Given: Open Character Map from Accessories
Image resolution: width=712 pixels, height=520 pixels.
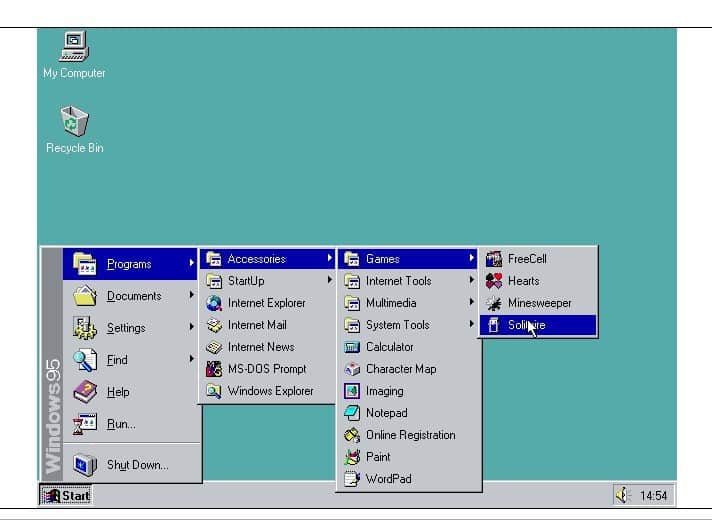Looking at the screenshot, I should (x=407, y=369).
